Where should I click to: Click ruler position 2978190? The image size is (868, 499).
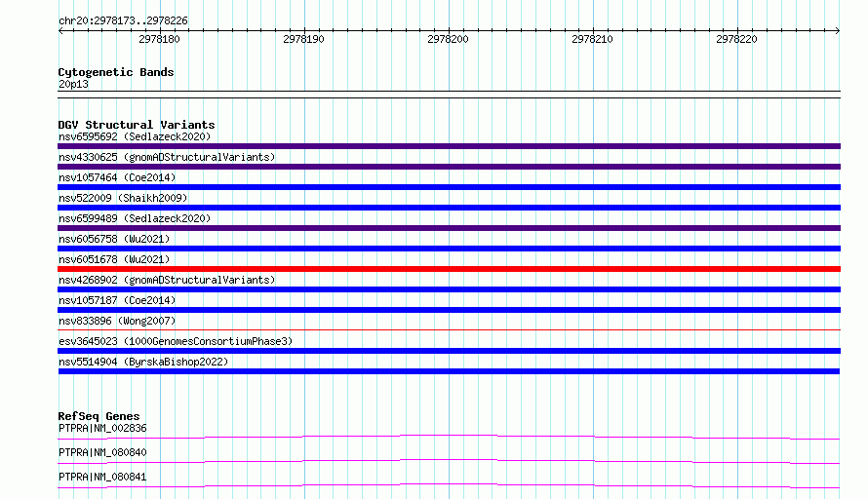(x=303, y=39)
